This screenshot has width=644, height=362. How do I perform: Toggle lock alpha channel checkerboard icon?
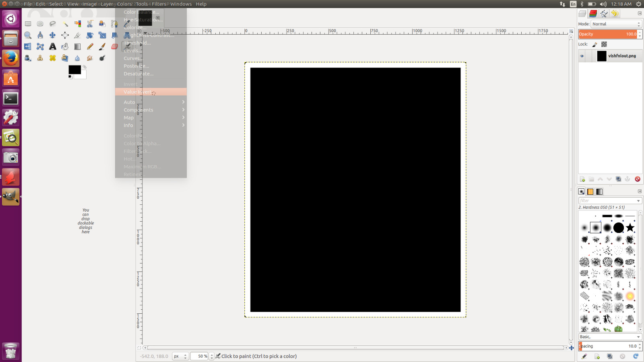[604, 44]
